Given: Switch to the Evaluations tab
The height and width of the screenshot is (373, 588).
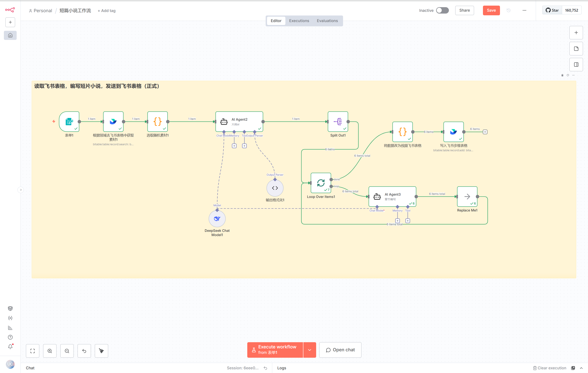Looking at the screenshot, I should 327,21.
